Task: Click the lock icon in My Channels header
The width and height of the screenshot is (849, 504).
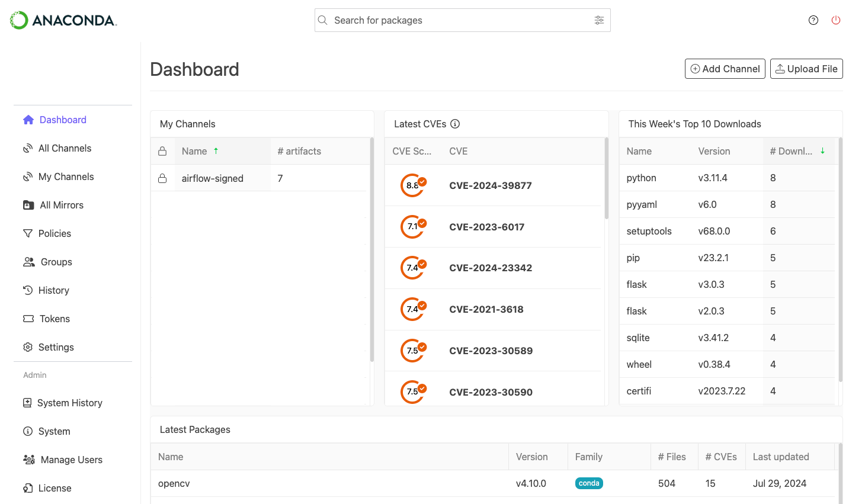Action: (162, 151)
